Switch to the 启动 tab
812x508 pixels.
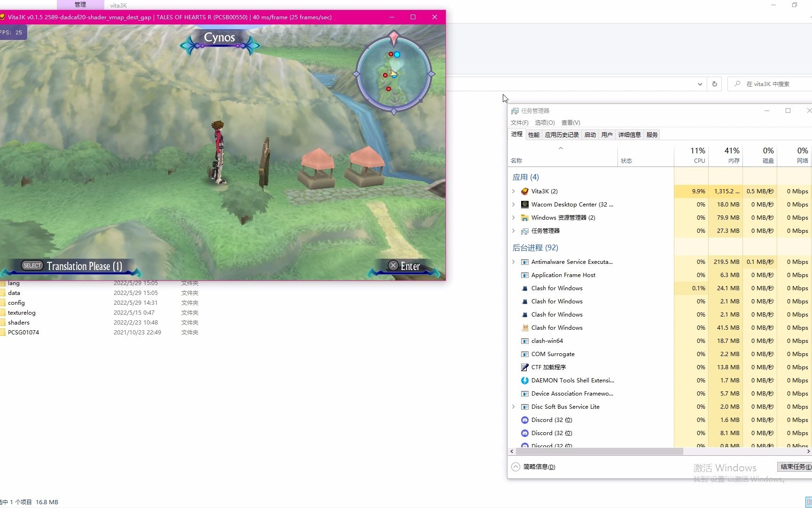point(590,135)
